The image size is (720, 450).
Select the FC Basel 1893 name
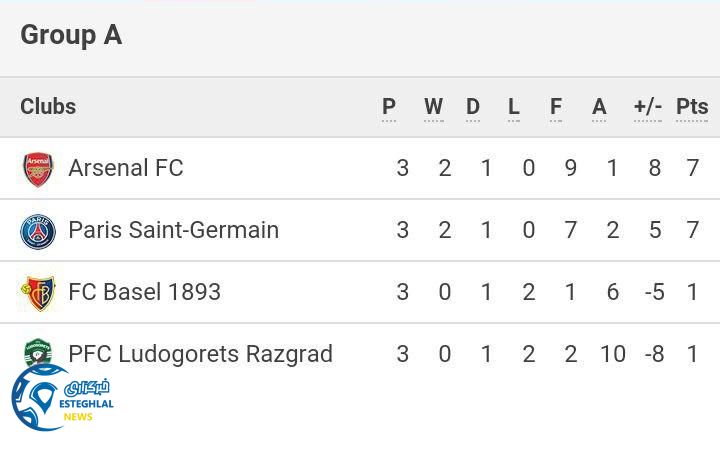pyautogui.click(x=144, y=292)
